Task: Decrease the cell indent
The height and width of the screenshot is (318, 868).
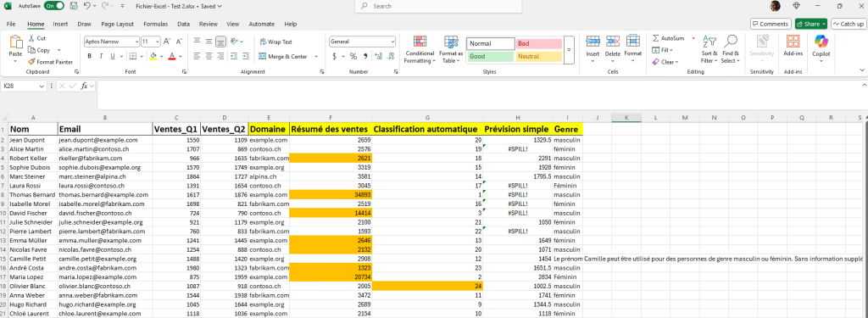Action: (235, 56)
